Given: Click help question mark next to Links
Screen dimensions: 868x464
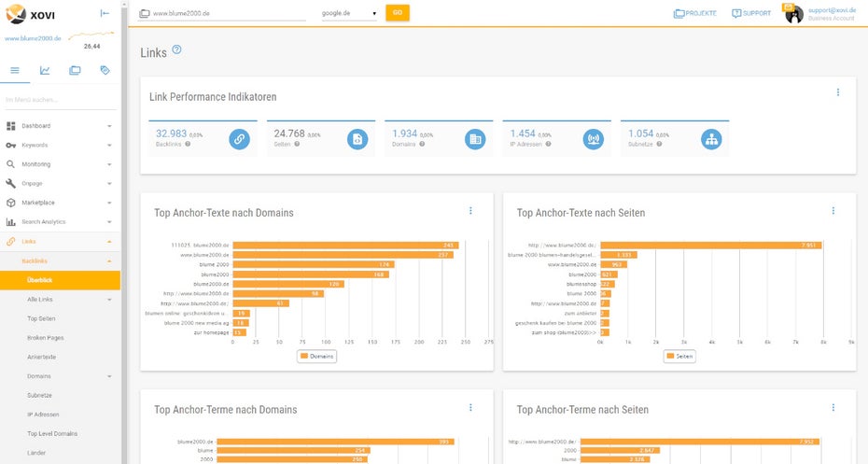Looking at the screenshot, I should [x=176, y=49].
